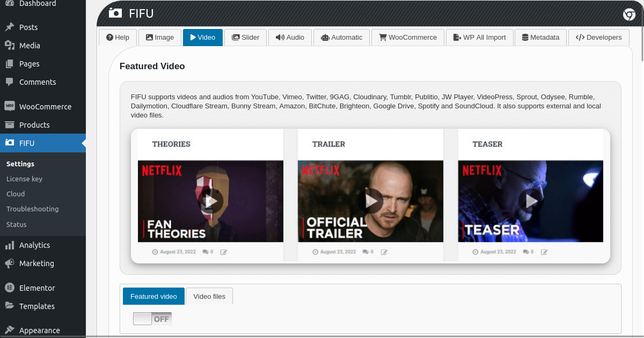Open the WP All Import tab
This screenshot has height=338, width=644.
coord(479,38)
